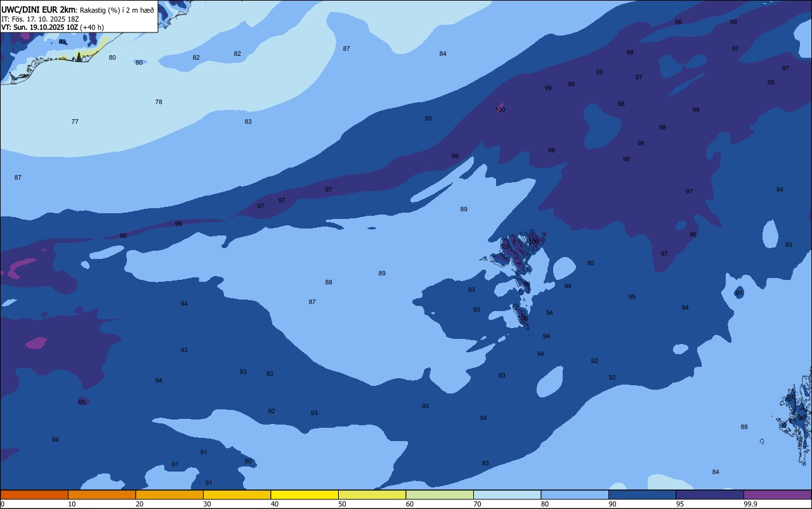Click the '77' humidity value on the map
Screen dimensions: 812x509
(75, 122)
